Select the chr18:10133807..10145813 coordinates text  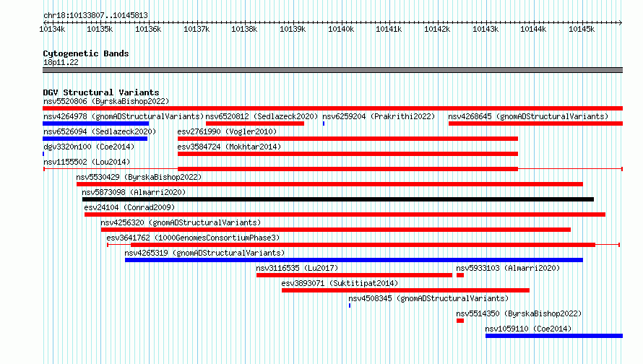coord(95,15)
